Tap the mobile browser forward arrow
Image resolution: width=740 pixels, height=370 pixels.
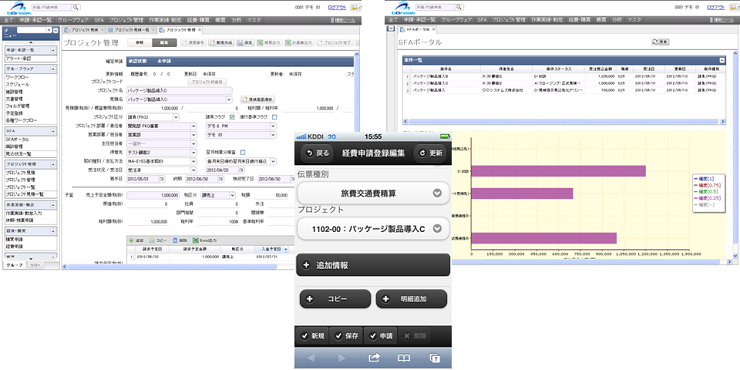(x=342, y=358)
